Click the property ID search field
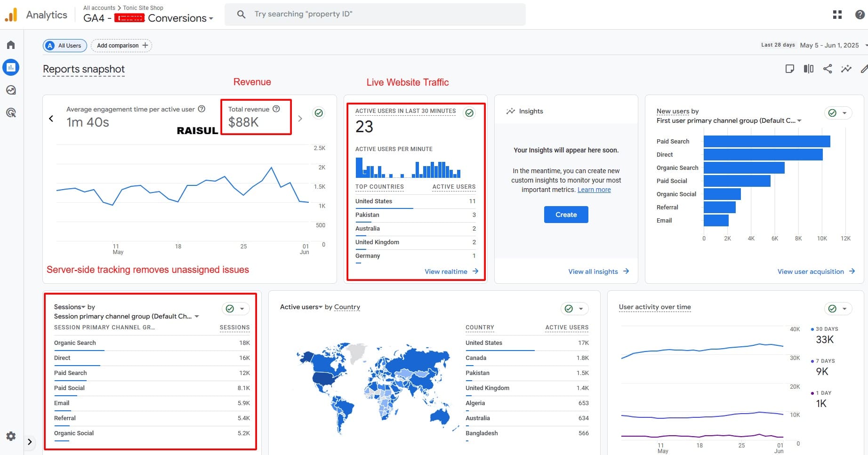The width and height of the screenshot is (868, 455). [x=375, y=14]
